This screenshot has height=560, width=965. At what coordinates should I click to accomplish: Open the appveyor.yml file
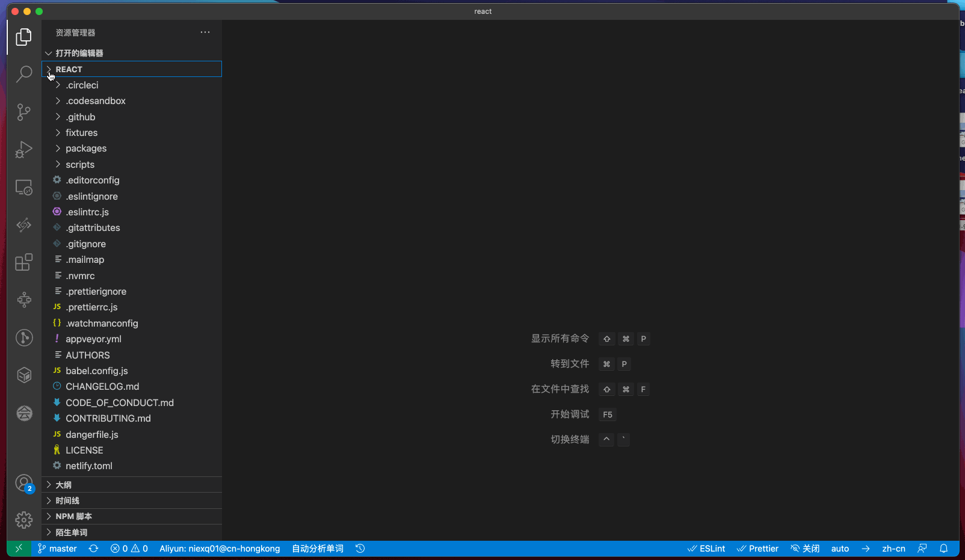coord(132,339)
